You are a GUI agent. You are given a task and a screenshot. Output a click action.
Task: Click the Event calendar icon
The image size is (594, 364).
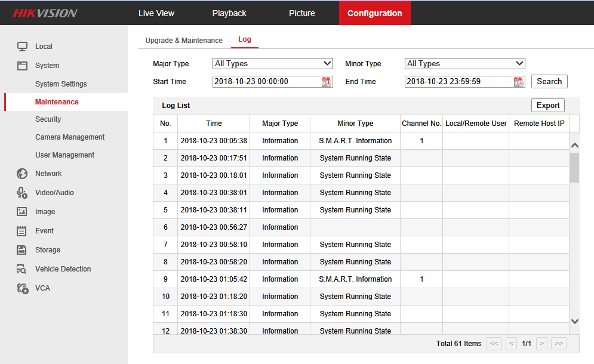(x=22, y=231)
